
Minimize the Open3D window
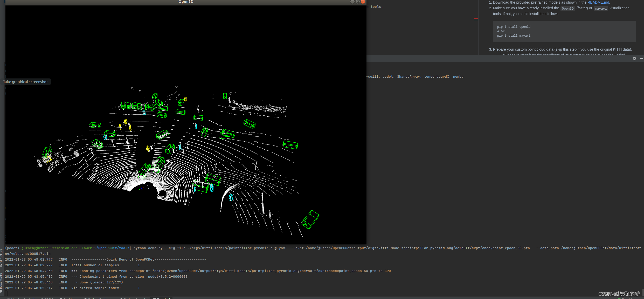352,2
